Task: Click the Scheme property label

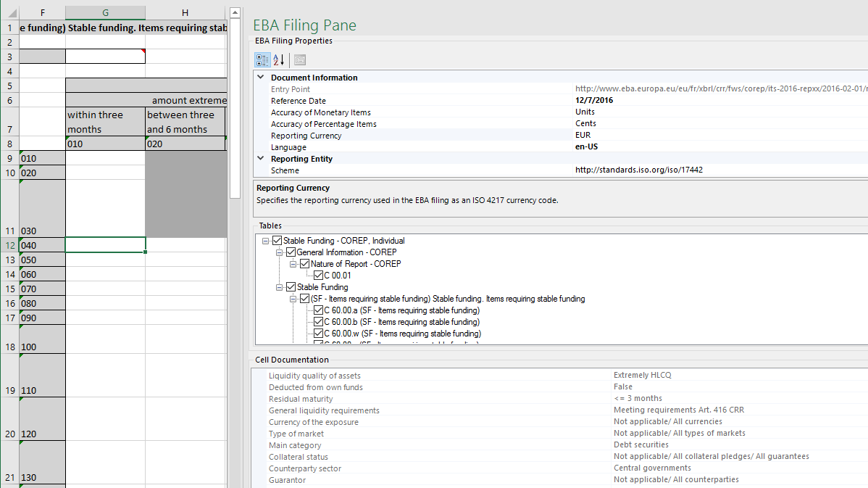Action: 285,170
